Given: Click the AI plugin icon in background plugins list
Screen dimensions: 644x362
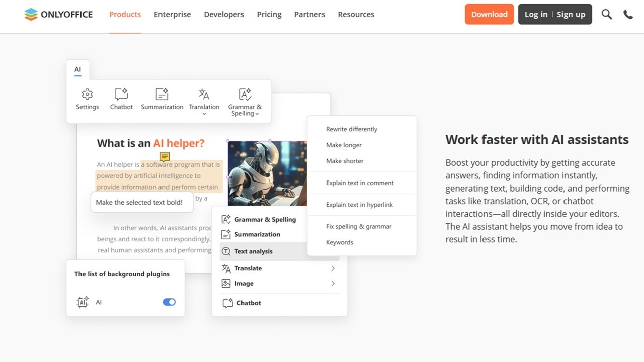Looking at the screenshot, I should 83,302.
